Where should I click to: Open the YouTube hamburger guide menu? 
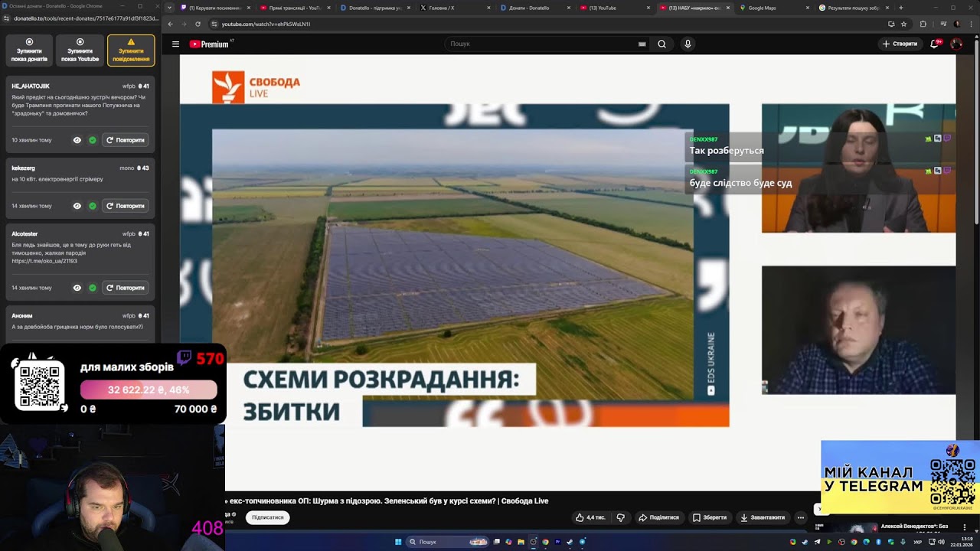[175, 44]
